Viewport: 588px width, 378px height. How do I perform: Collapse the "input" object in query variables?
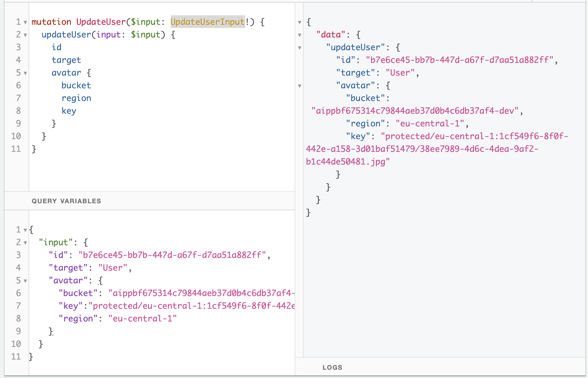pos(25,242)
